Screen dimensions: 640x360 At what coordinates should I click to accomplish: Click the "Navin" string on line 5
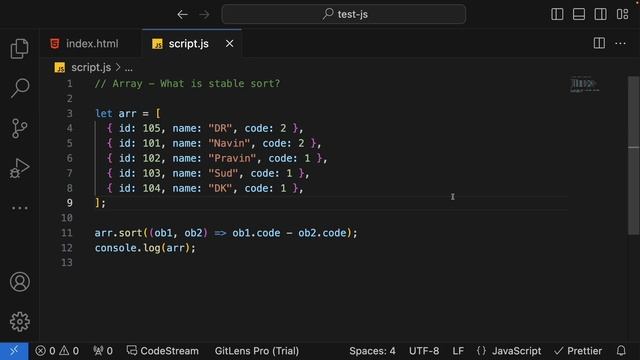tap(229, 143)
